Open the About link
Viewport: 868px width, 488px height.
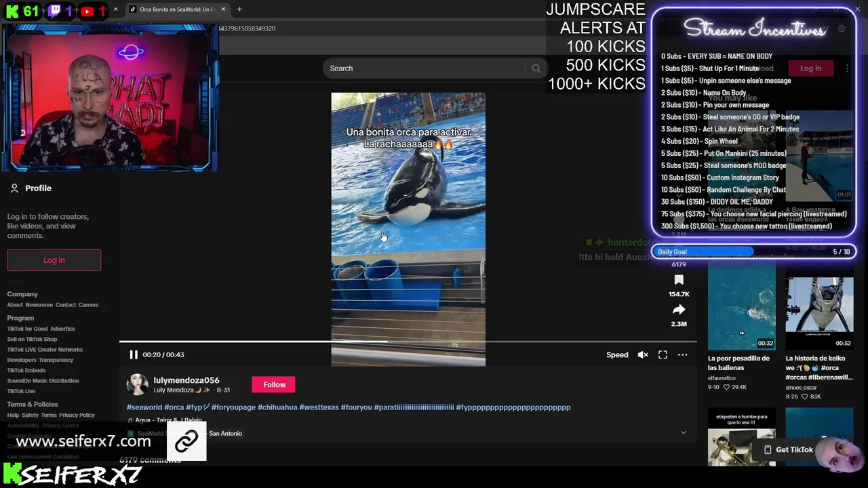[x=15, y=305]
